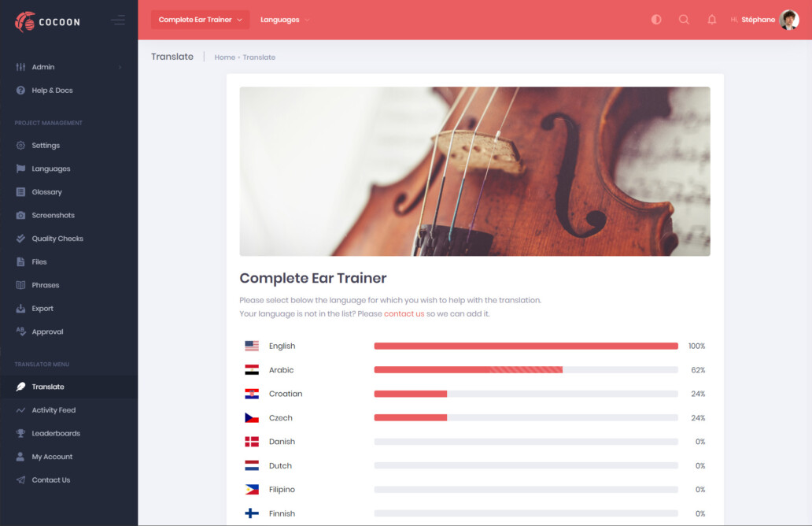Check the notifications bell
The width and height of the screenshot is (812, 526).
tap(711, 19)
